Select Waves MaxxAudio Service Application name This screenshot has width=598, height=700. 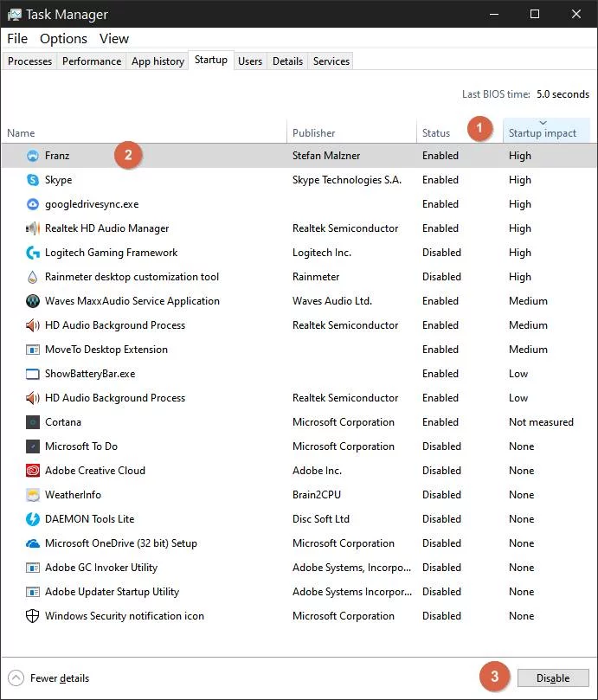pos(132,301)
